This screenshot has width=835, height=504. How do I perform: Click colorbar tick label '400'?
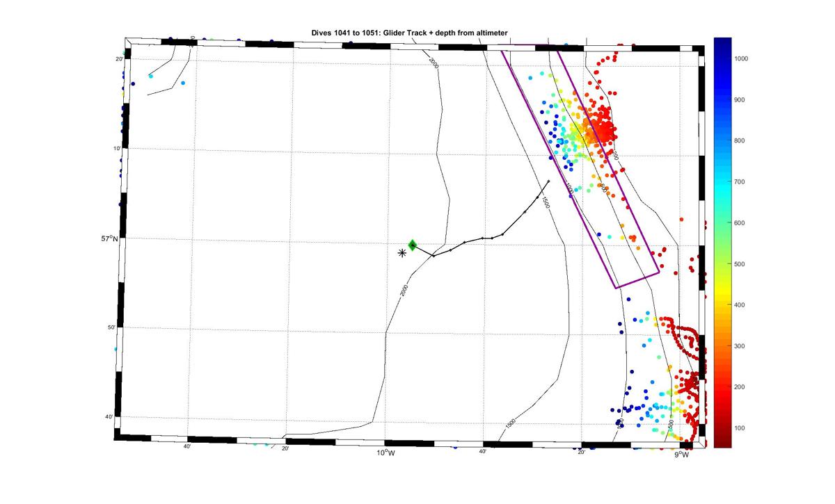tap(740, 305)
